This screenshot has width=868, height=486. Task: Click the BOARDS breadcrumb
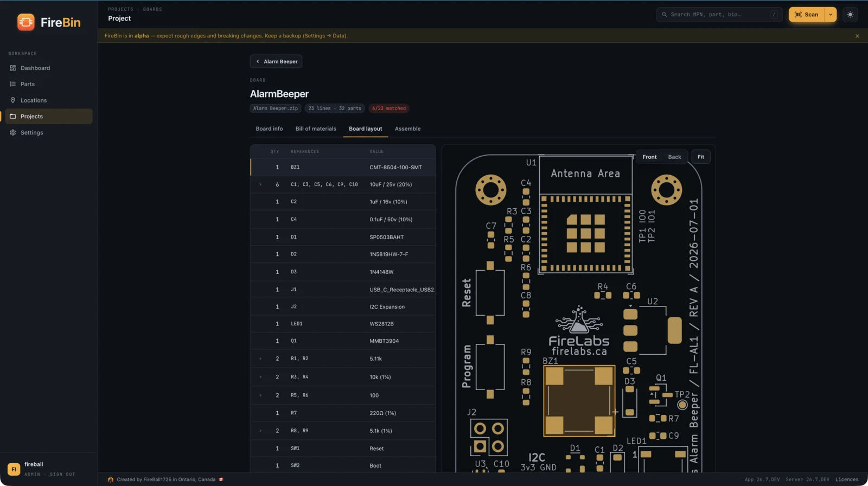click(x=152, y=9)
